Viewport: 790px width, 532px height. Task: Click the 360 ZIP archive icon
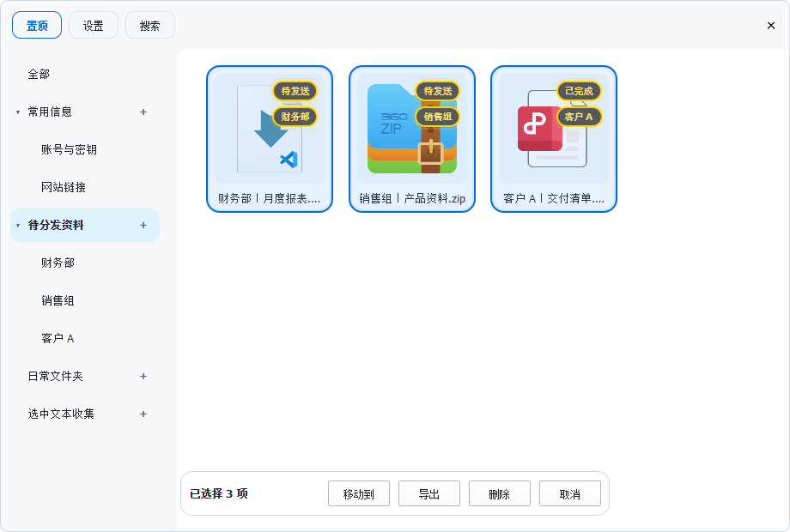point(412,129)
